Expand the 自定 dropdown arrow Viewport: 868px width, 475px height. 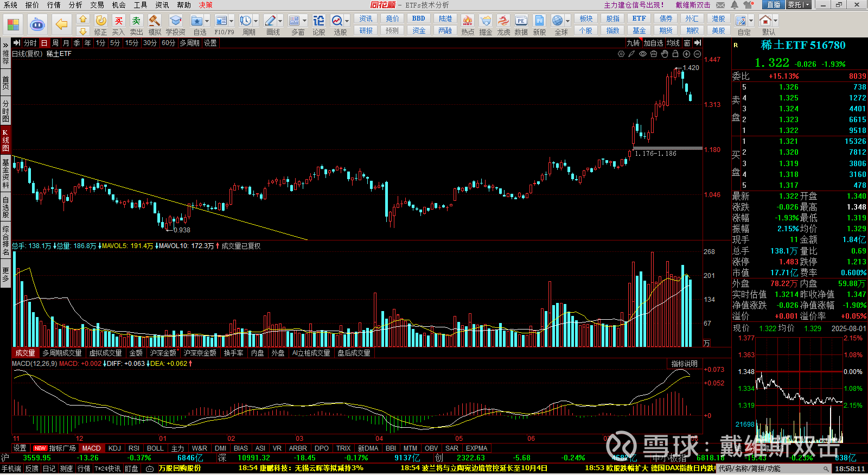pyautogui.click(x=751, y=21)
